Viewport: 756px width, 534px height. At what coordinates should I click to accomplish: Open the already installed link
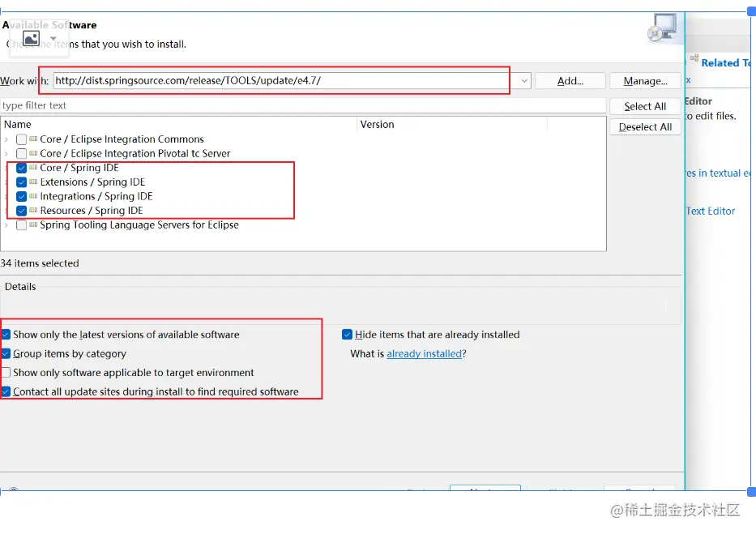tap(425, 354)
